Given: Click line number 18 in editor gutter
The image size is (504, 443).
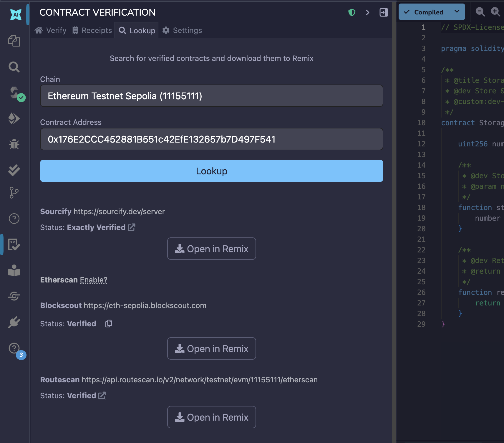Looking at the screenshot, I should [421, 207].
